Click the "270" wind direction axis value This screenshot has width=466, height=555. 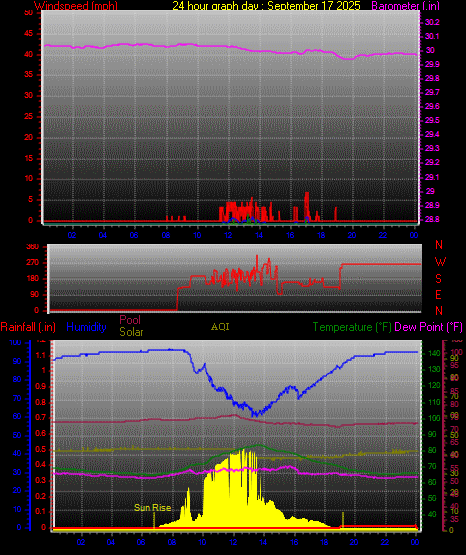(33, 263)
